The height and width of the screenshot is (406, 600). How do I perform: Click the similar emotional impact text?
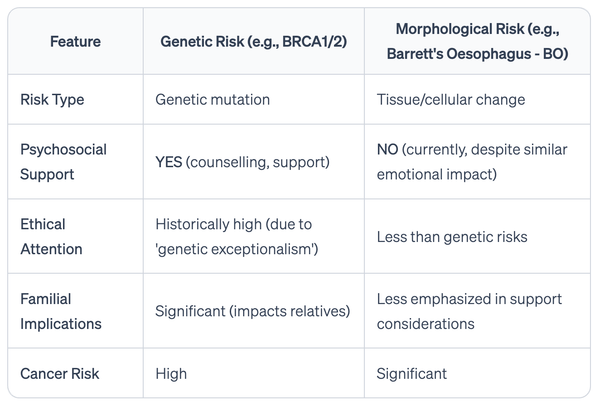coord(438,172)
